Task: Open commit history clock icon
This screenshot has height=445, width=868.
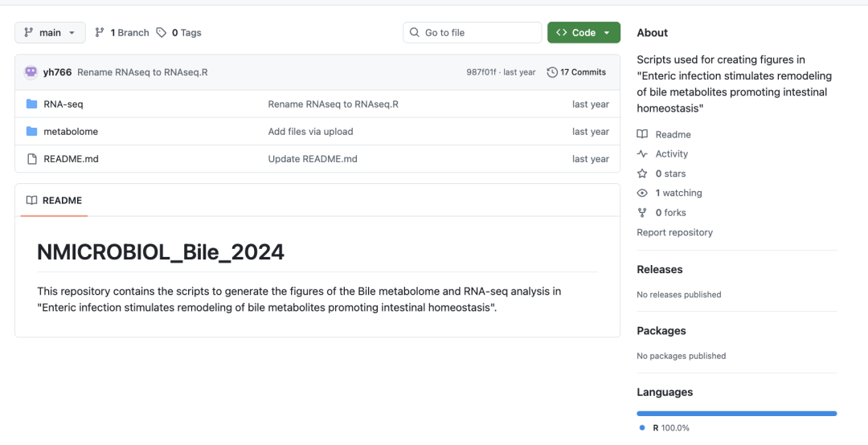Action: coord(552,72)
